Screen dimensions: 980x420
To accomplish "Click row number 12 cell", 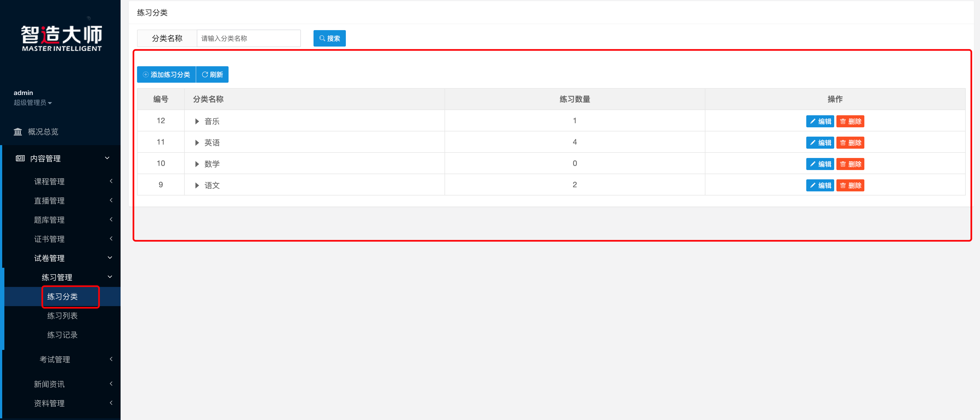I will 161,120.
